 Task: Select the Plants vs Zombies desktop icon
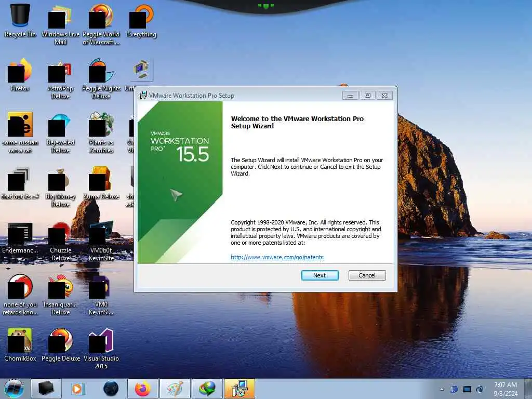pos(101,132)
